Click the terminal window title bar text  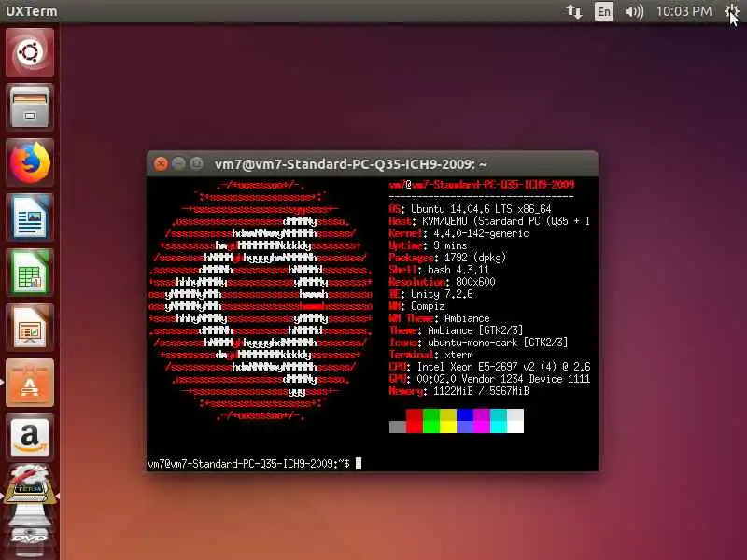coord(351,164)
